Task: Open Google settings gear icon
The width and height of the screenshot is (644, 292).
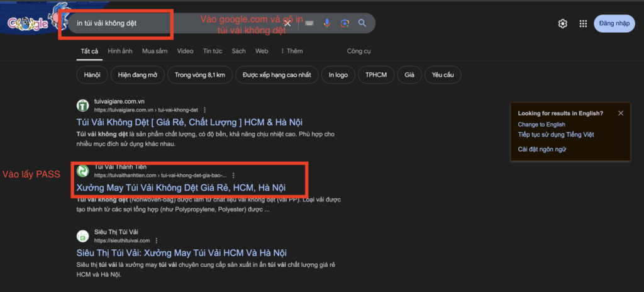Action: click(x=563, y=24)
